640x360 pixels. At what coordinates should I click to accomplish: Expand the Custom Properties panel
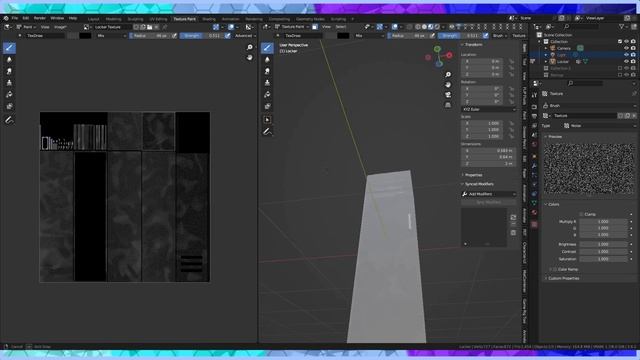(564, 278)
